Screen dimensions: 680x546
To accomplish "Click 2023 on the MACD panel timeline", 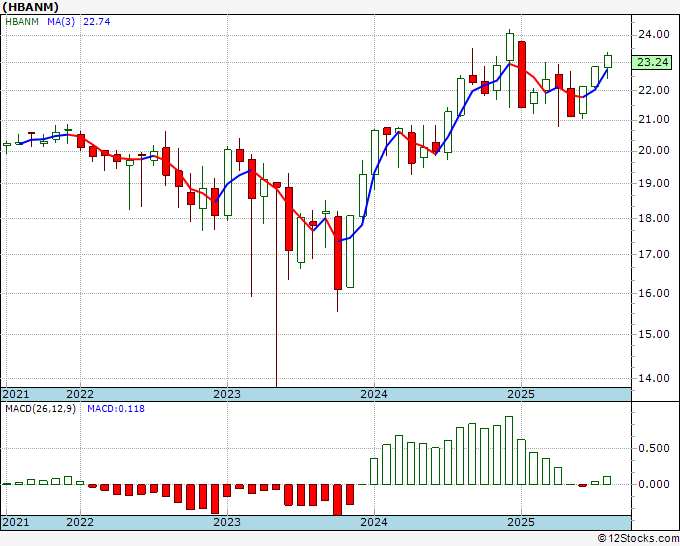I will (227, 522).
